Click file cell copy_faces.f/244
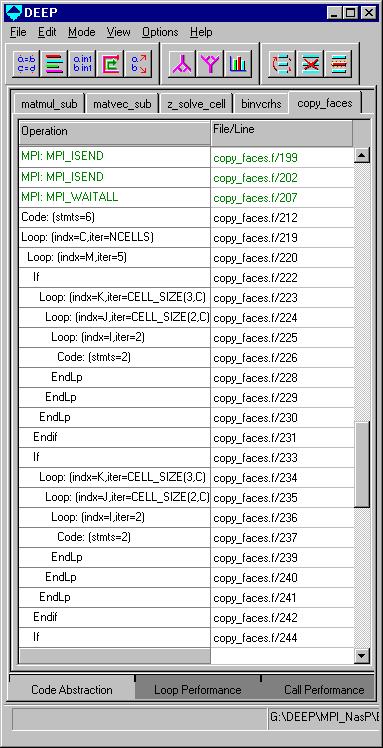 [x=283, y=638]
